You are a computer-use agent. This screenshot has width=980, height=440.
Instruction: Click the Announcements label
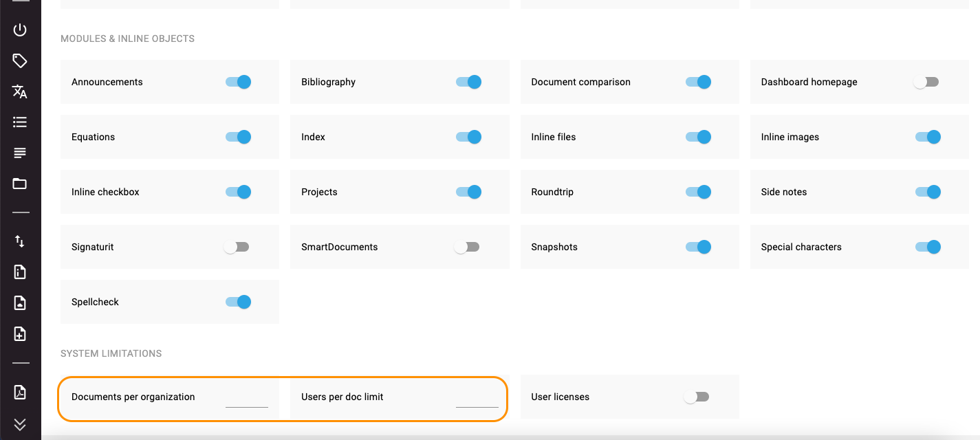pos(107,82)
